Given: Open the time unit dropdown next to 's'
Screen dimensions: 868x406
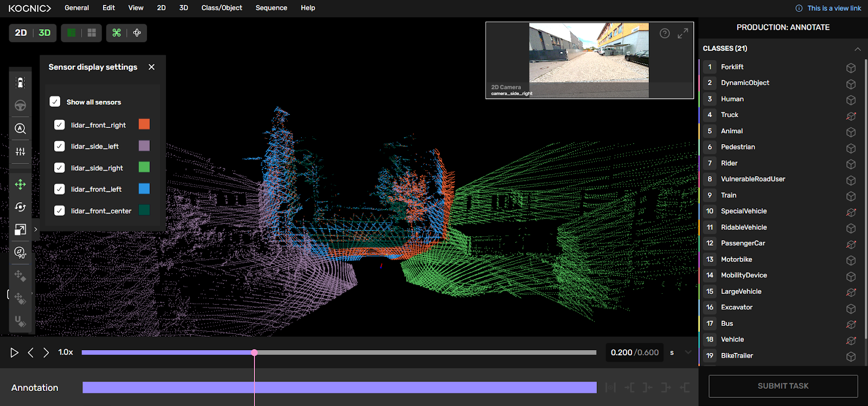Looking at the screenshot, I should [688, 352].
